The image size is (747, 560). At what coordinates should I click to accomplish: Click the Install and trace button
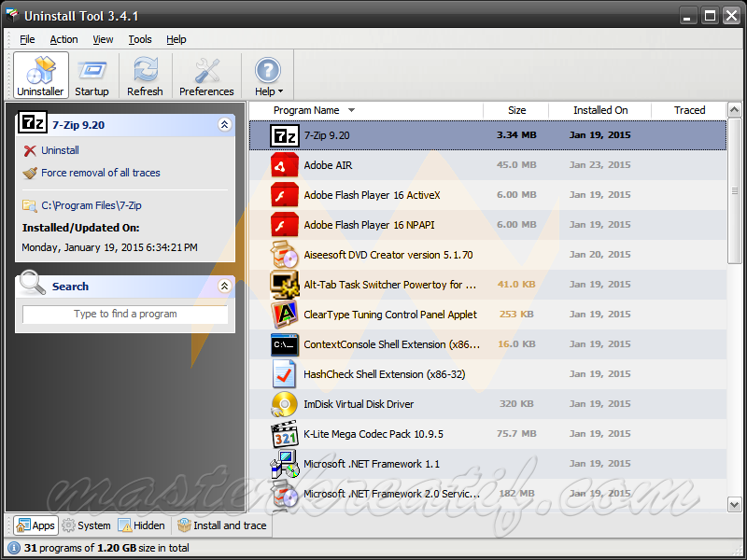click(x=222, y=525)
